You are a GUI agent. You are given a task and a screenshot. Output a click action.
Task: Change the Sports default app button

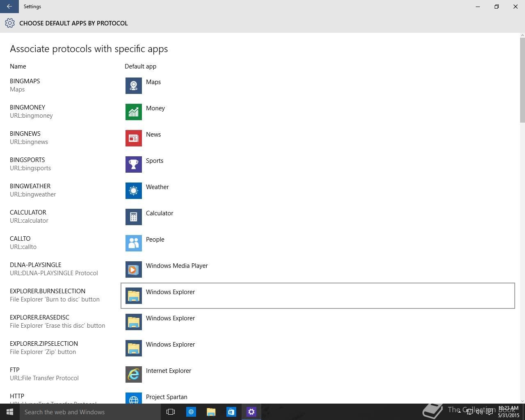tap(318, 164)
